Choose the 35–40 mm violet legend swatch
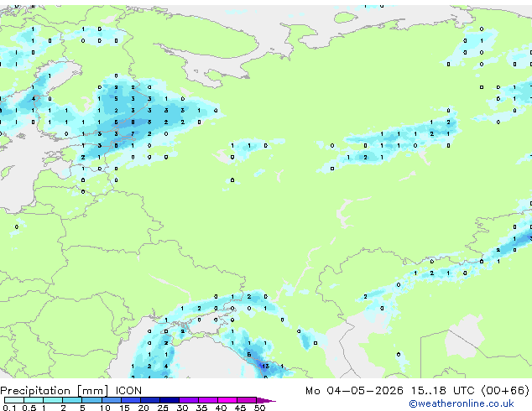The image size is (532, 411). [x=208, y=400]
